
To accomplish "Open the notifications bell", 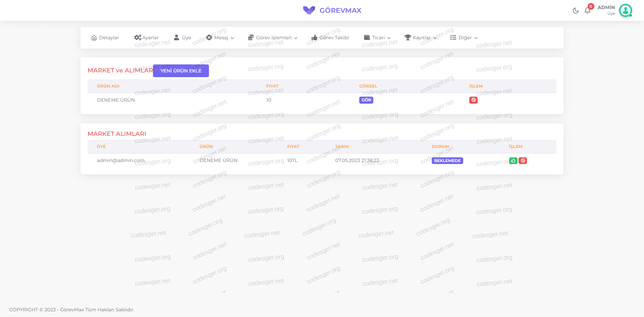I will pos(587,11).
